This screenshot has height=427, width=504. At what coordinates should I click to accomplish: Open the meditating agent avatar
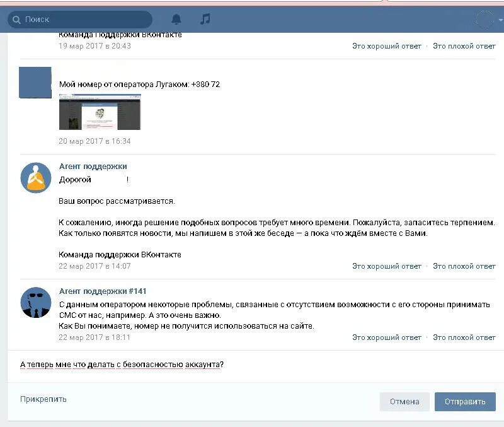(x=36, y=178)
